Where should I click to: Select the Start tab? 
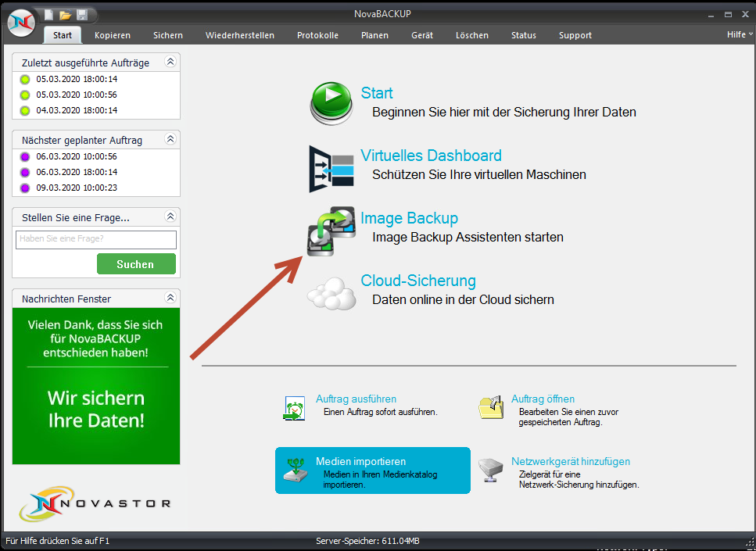click(x=63, y=35)
